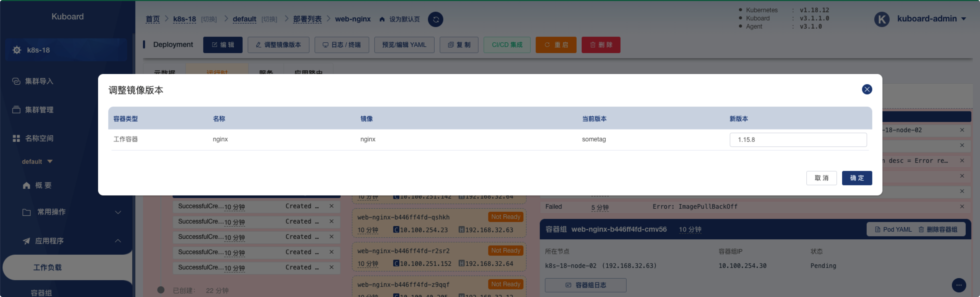This screenshot has height=297, width=980.
Task: Click 切换 next to default breadcrumb
Action: click(x=269, y=19)
